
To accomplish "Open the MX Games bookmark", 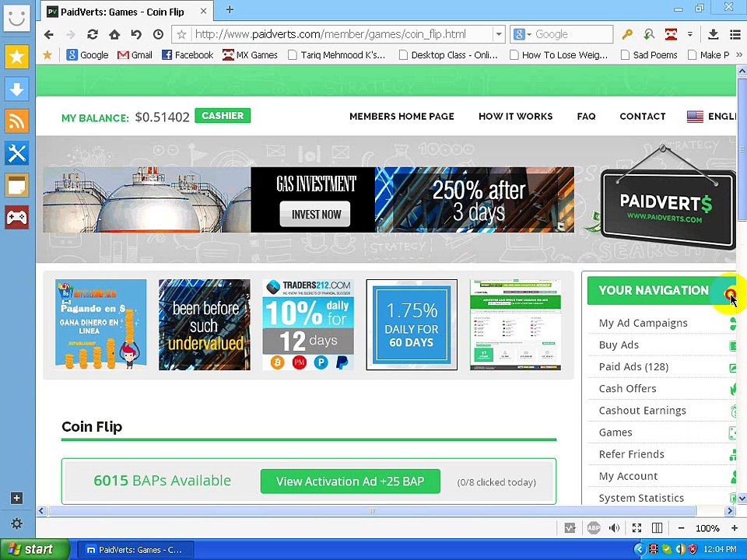I will click(250, 54).
